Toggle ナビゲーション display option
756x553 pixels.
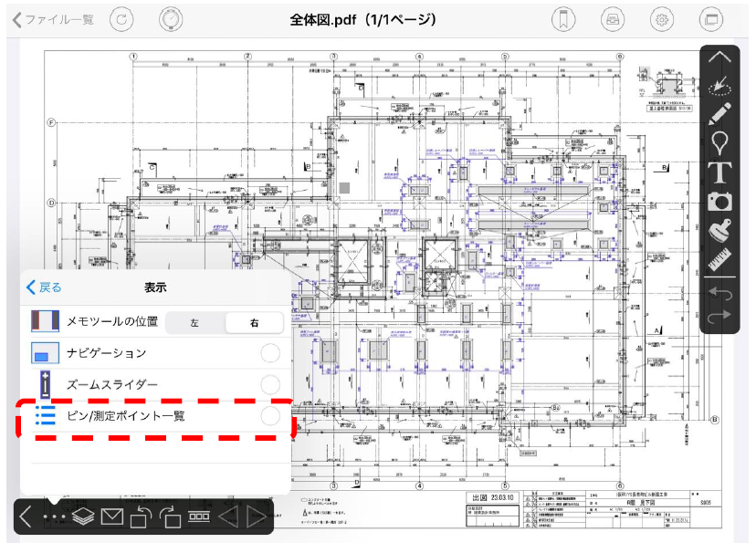pyautogui.click(x=270, y=354)
